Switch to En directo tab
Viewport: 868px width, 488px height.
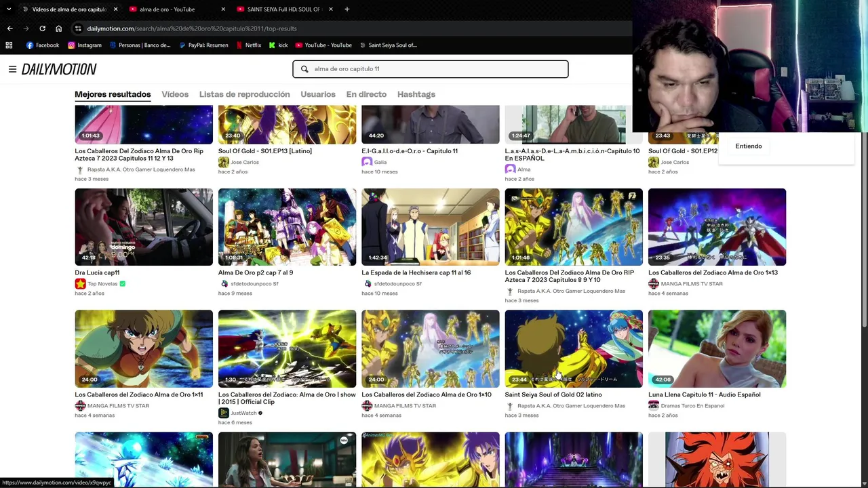[x=366, y=94]
